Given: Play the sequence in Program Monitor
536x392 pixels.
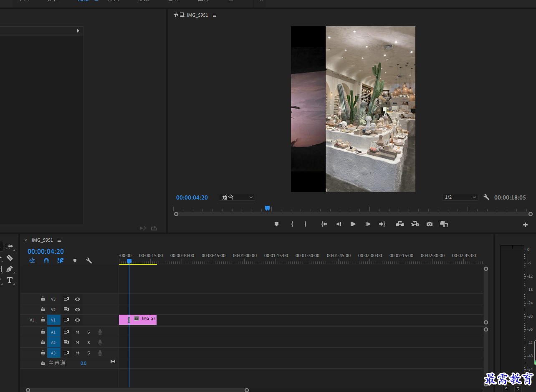Looking at the screenshot, I should point(353,224).
